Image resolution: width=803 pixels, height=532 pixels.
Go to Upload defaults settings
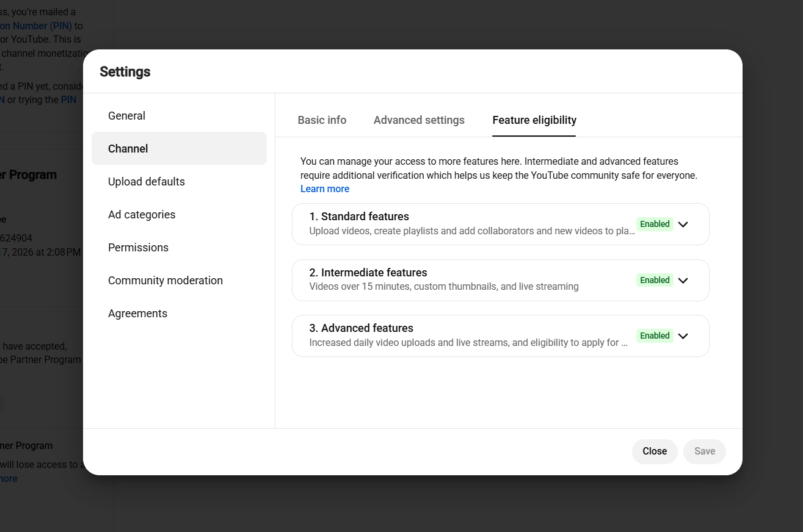click(179, 182)
